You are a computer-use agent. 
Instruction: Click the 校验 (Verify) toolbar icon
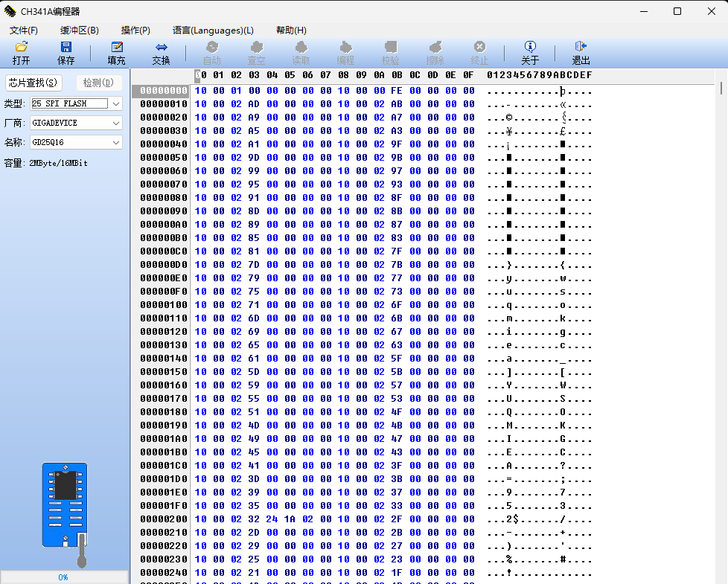[x=391, y=52]
